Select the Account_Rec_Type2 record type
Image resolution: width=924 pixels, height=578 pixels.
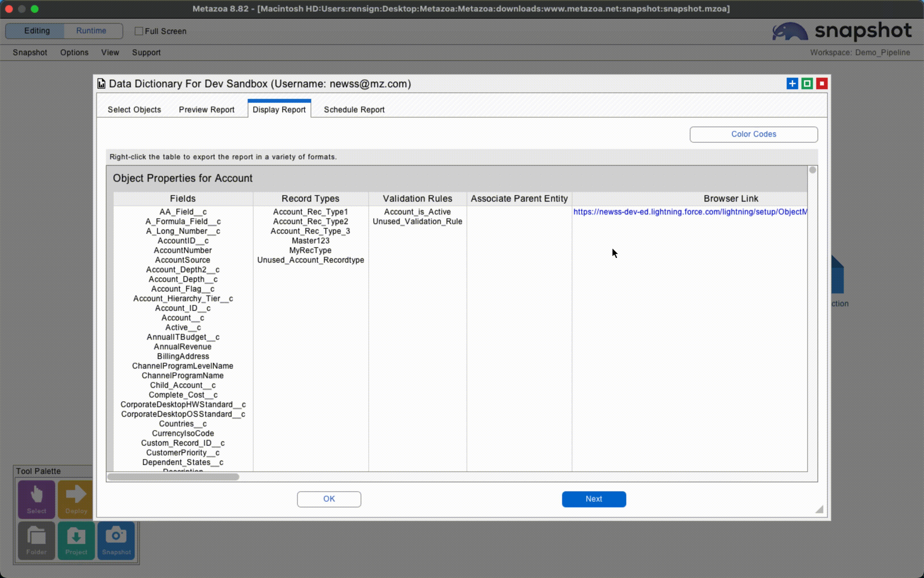coord(311,221)
